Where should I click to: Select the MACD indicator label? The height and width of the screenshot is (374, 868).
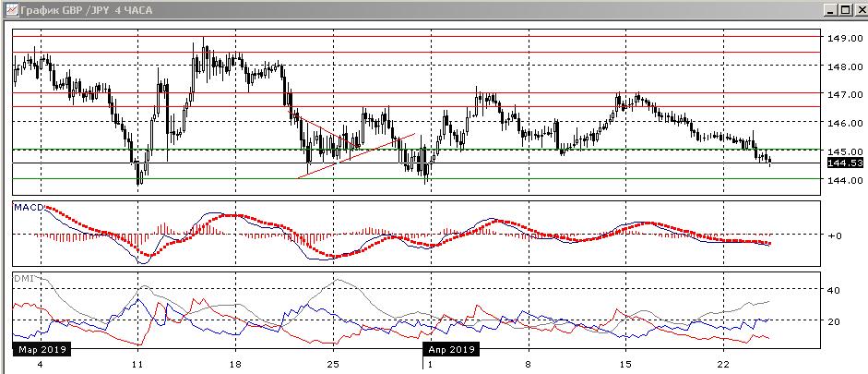pos(27,207)
